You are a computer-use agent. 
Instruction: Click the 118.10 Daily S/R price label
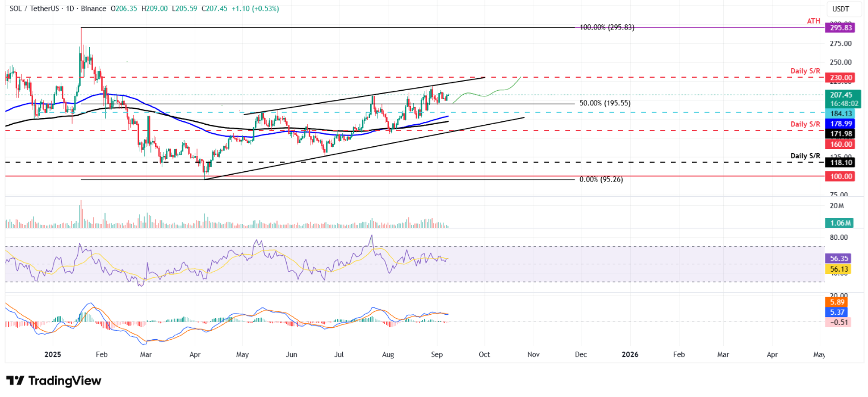[841, 162]
